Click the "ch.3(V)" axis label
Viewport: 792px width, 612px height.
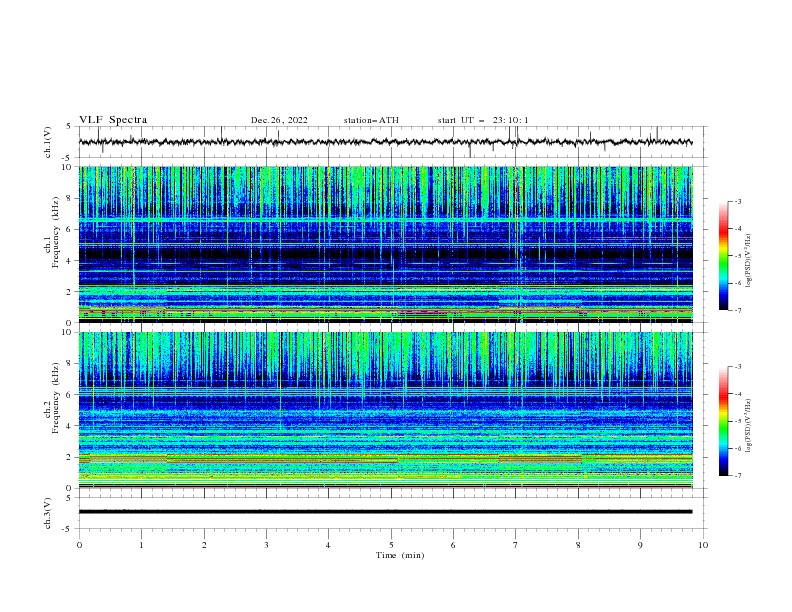[x=48, y=513]
